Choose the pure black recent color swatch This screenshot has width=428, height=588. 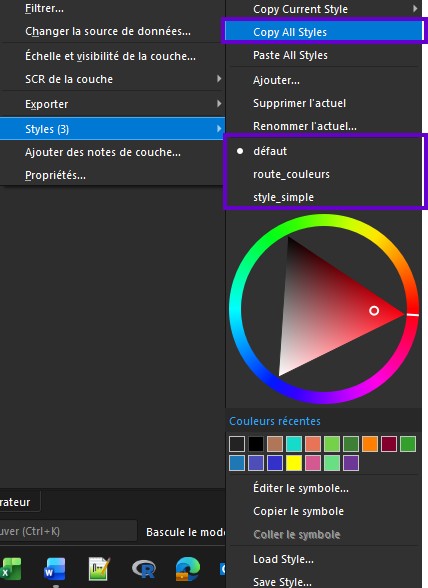click(256, 444)
